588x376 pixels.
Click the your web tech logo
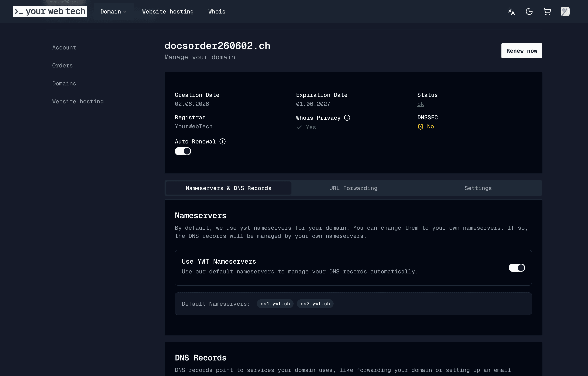(x=50, y=11)
